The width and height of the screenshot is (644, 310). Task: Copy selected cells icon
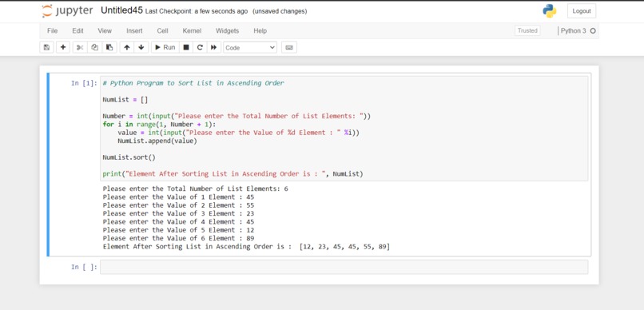(x=95, y=47)
